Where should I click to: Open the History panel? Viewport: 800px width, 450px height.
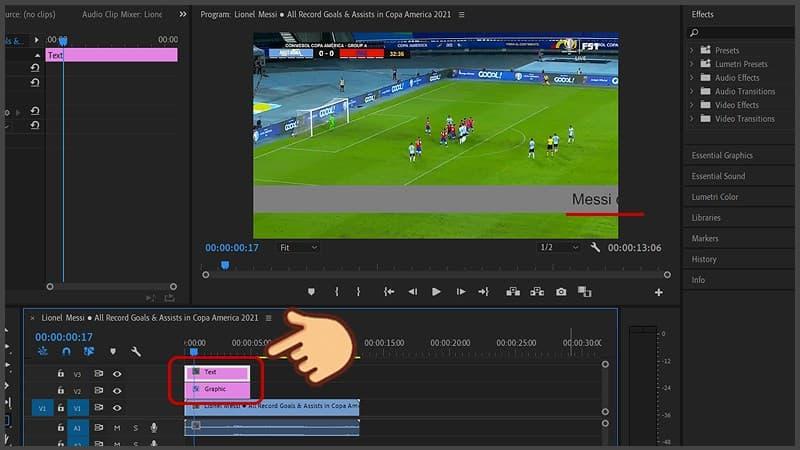(x=704, y=259)
